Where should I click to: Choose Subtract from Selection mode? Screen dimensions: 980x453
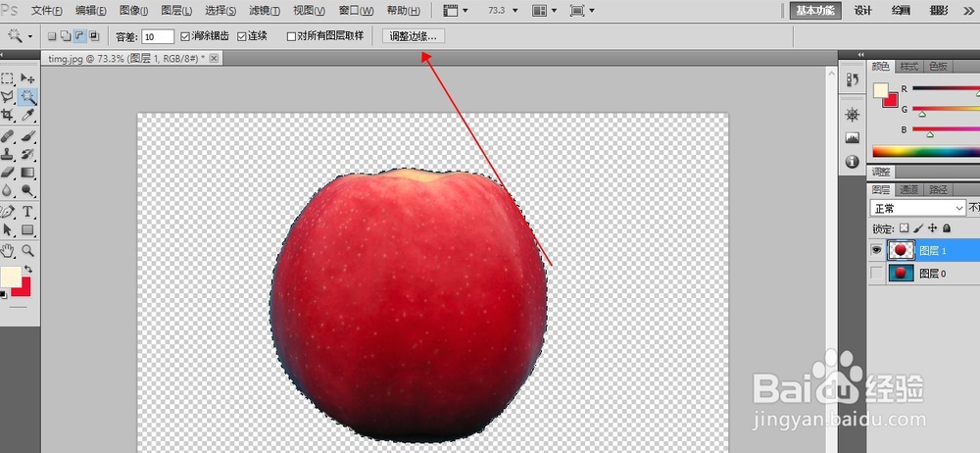point(80,36)
